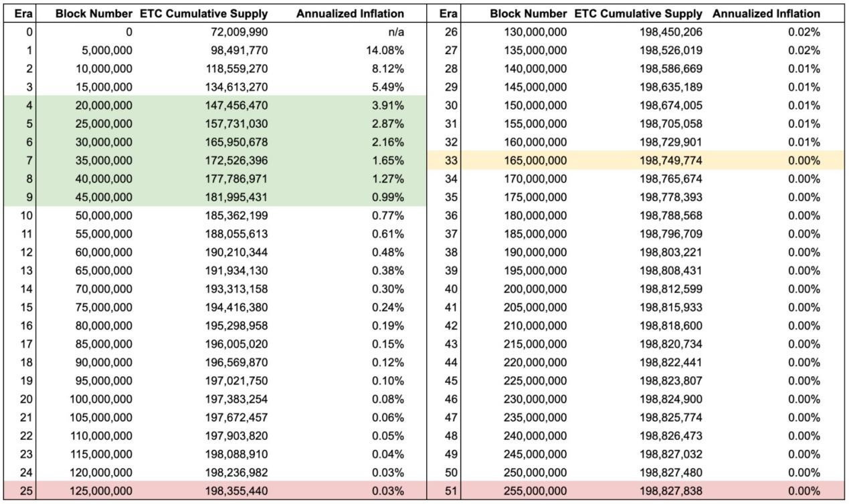Select the 198,749,774 supply value
This screenshot has height=504, width=849.
point(671,160)
